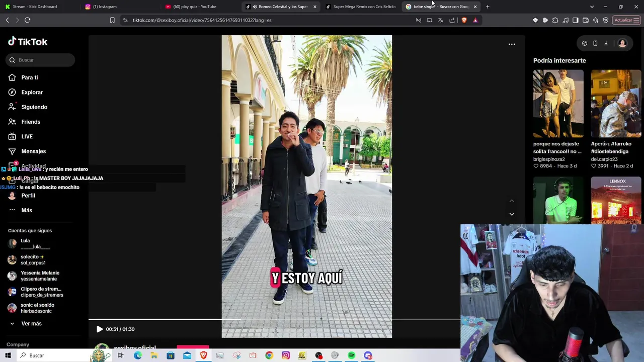Open the tab search dropdown chevron

click(x=592, y=7)
